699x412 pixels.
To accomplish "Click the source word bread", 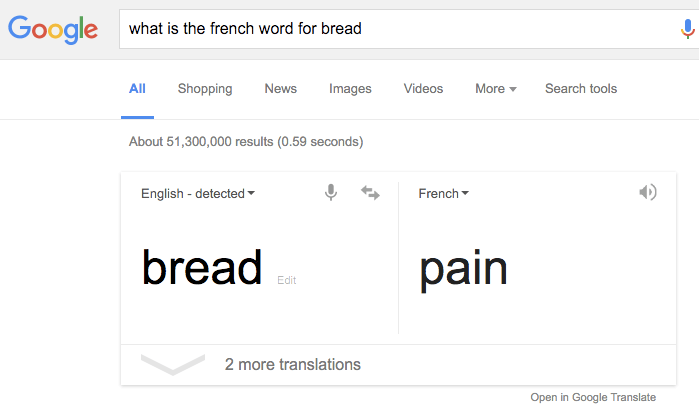I will point(202,267).
